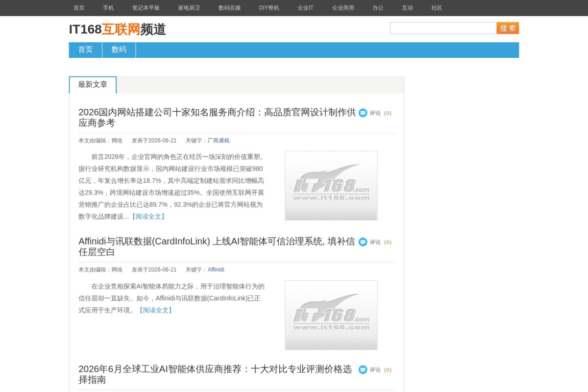This screenshot has width=588, height=392.
Task: Click keyword link 厂商通稿
Action: [219, 141]
